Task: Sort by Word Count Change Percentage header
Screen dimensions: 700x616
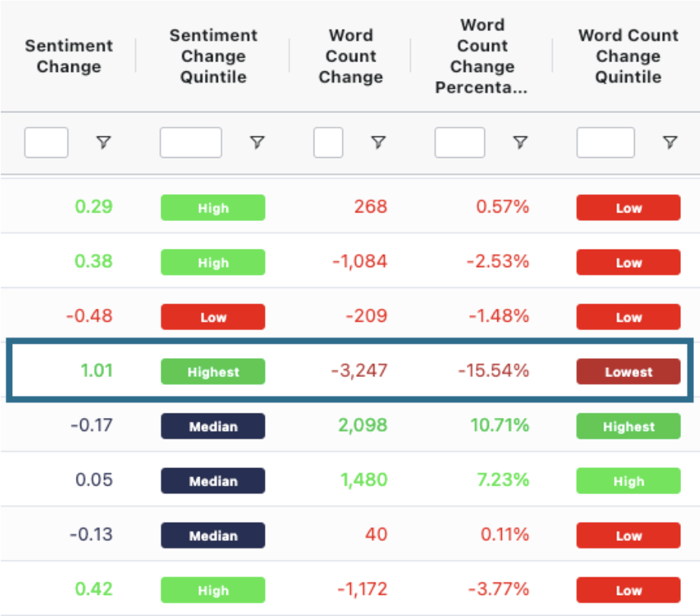Action: (481, 56)
